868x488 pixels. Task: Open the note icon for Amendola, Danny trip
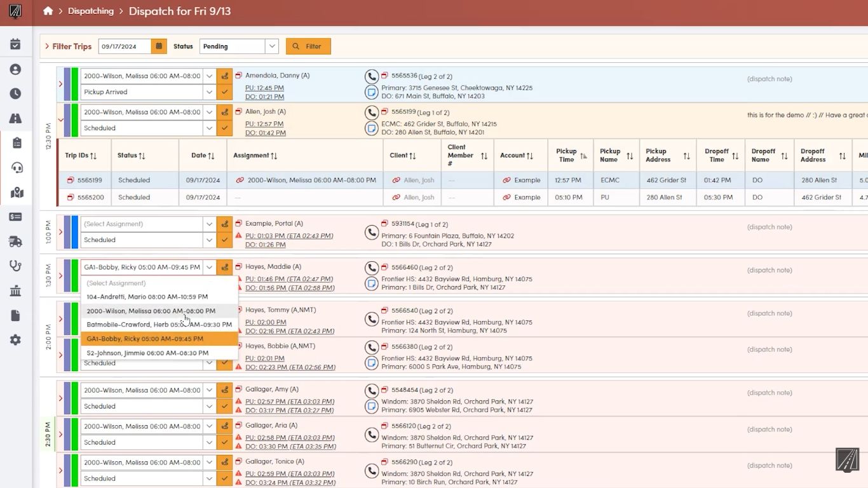372,92
